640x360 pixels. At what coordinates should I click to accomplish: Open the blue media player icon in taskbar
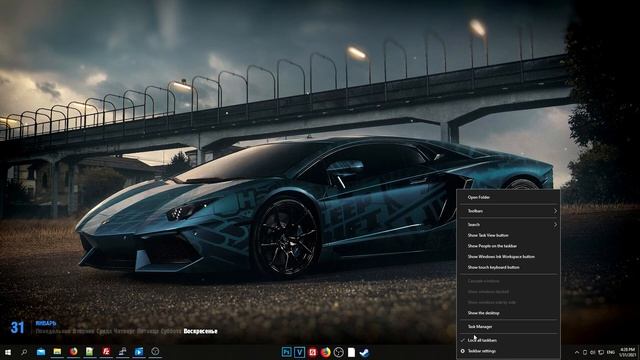click(139, 351)
